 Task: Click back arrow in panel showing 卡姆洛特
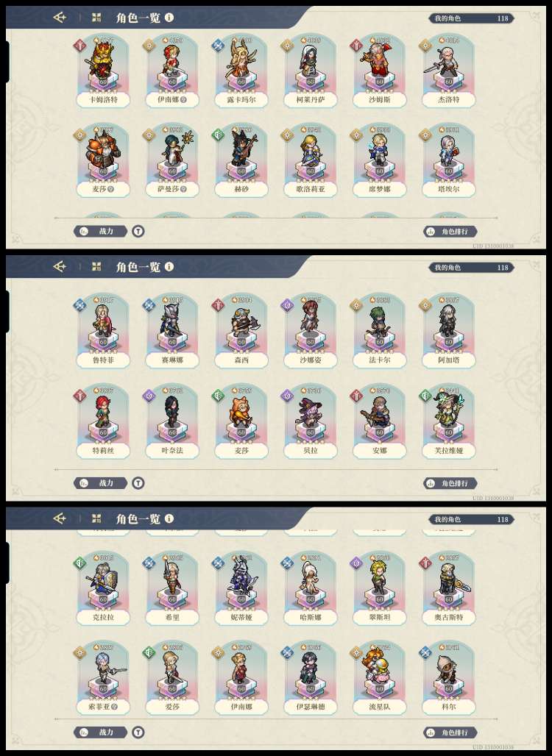click(60, 18)
